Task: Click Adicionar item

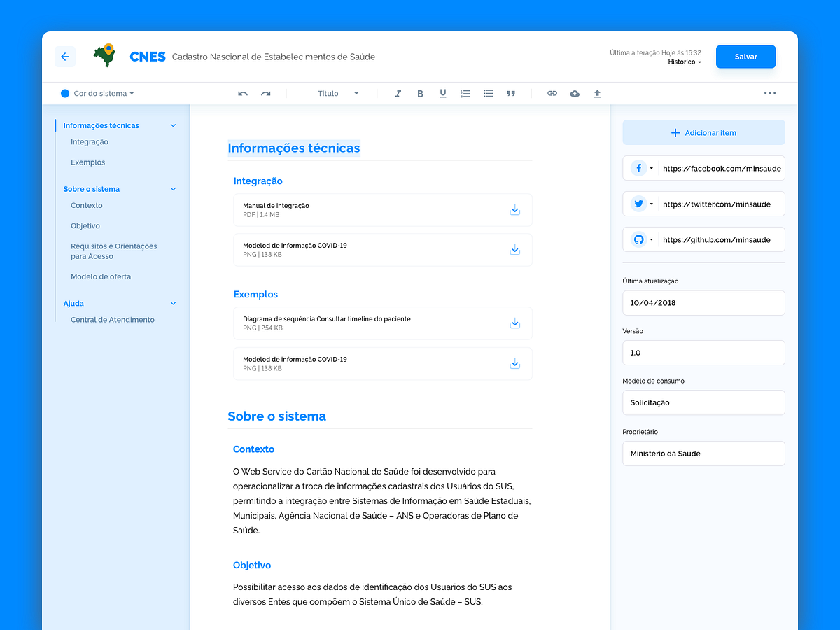Action: coord(703,132)
